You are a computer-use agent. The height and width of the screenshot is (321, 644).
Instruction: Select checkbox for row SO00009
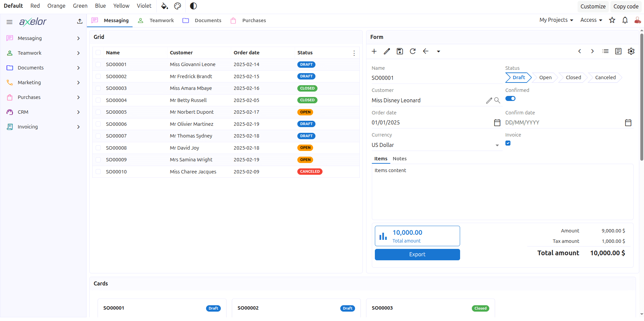pyautogui.click(x=98, y=160)
